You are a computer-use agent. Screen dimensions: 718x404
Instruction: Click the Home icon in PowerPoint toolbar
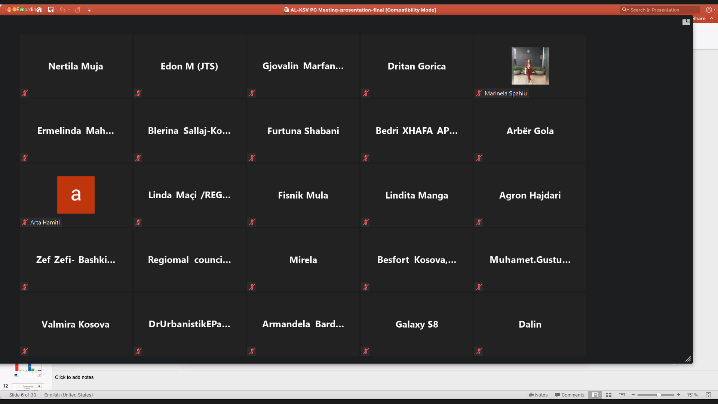coord(39,10)
